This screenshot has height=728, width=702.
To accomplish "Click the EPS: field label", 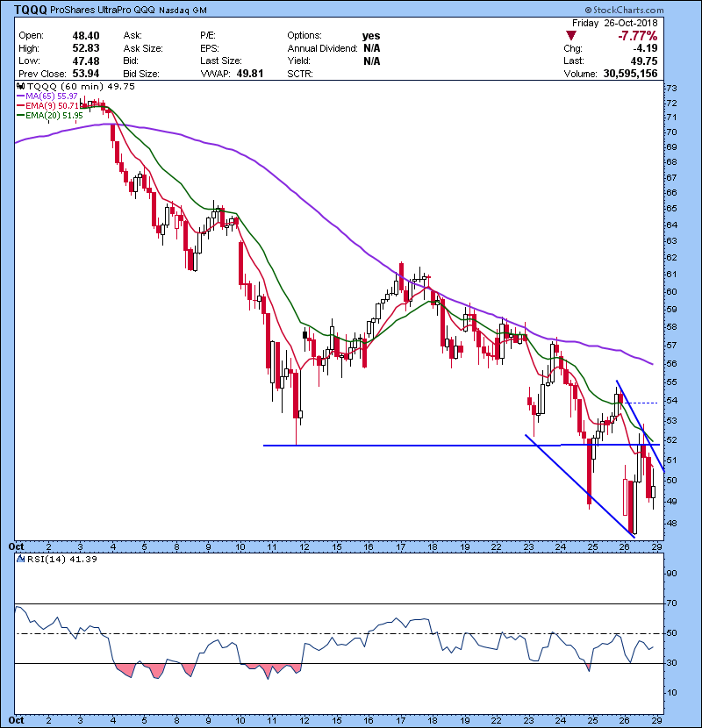I will [x=210, y=48].
